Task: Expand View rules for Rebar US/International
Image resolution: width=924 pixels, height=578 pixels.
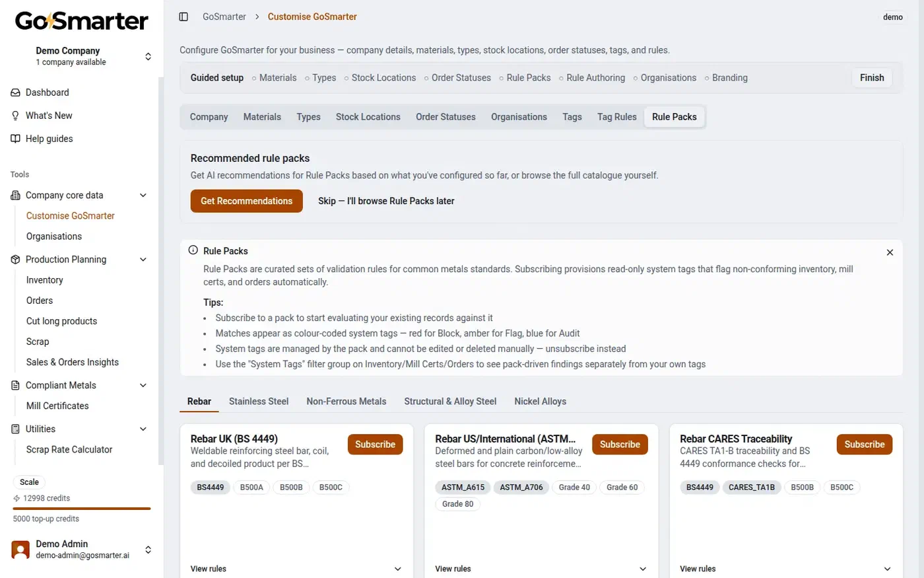Action: [541, 569]
